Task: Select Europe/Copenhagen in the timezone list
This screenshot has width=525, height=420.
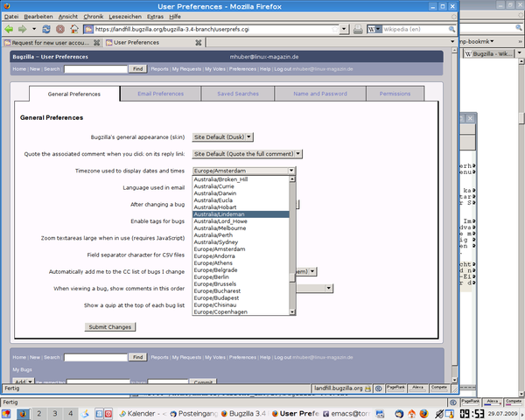Action: [x=241, y=311]
